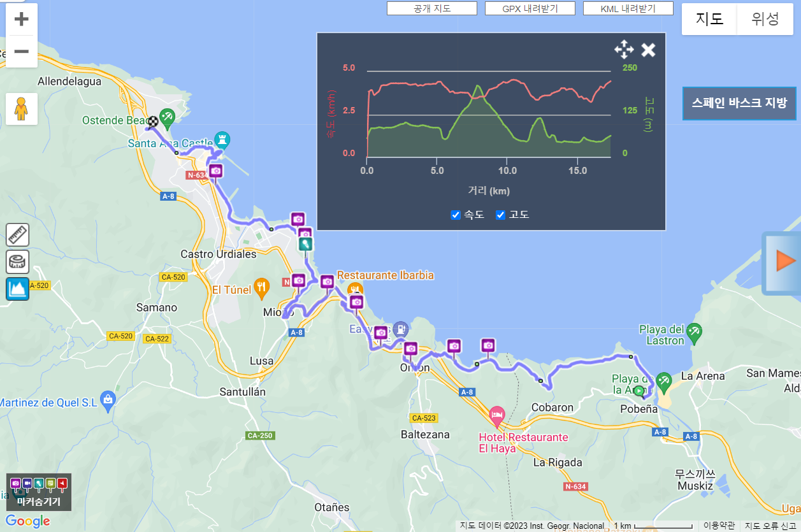Toggle the elevation profile chart icon
Viewport: 801px width, 532px height.
[x=18, y=289]
